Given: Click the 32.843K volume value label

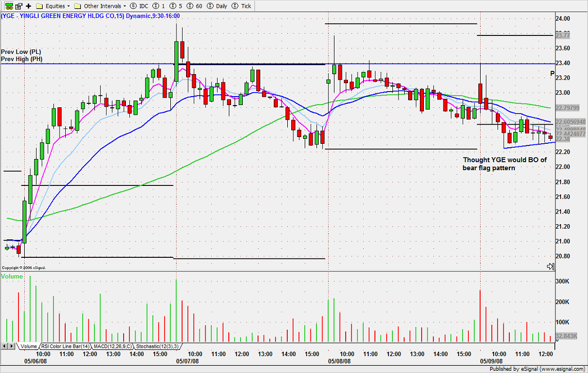Looking at the screenshot, I should pos(566,336).
